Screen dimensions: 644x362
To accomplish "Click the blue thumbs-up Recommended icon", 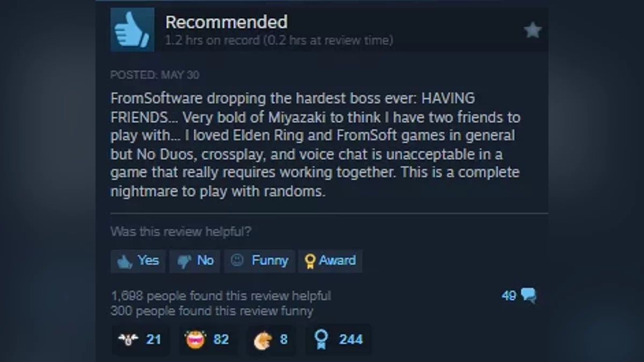I will coord(132,30).
